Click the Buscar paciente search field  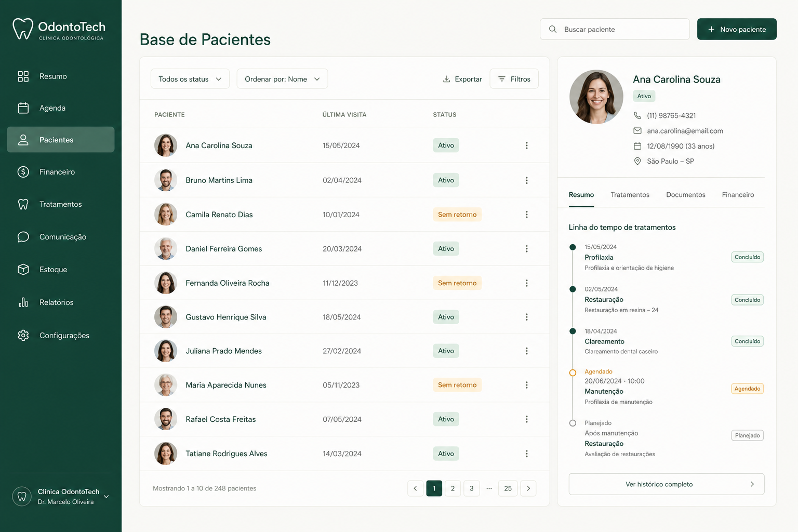pyautogui.click(x=615, y=29)
